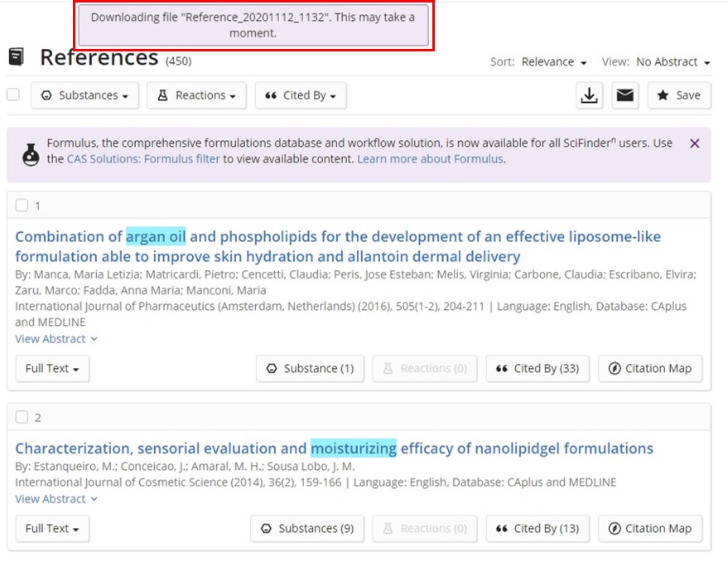The width and height of the screenshot is (728, 562).
Task: Click the download results icon
Action: pyautogui.click(x=589, y=96)
